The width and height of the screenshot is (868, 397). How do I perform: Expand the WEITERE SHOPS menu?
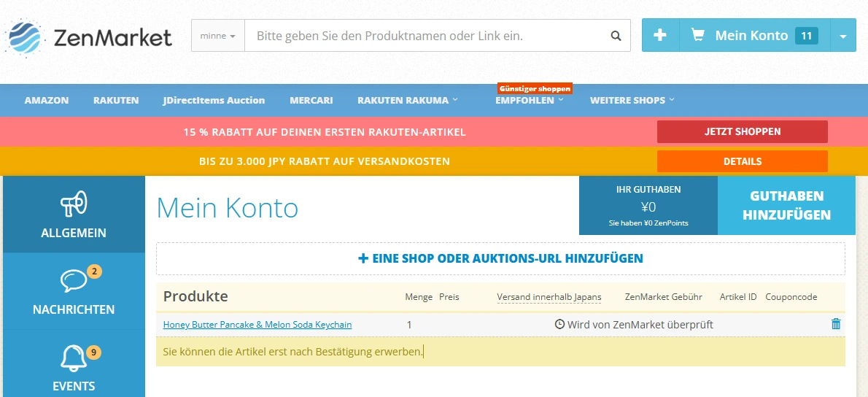632,100
